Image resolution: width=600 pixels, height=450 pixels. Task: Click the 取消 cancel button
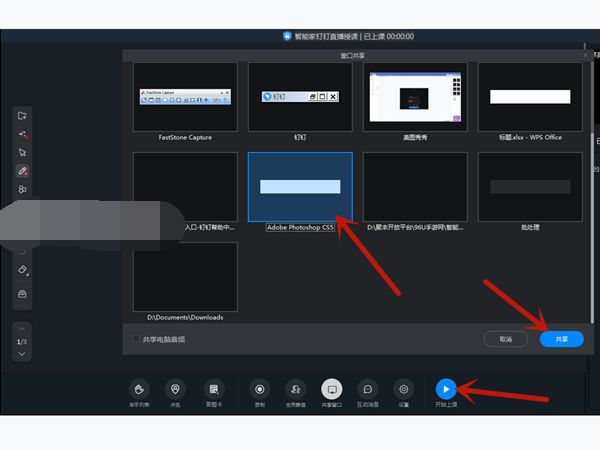[x=505, y=339]
